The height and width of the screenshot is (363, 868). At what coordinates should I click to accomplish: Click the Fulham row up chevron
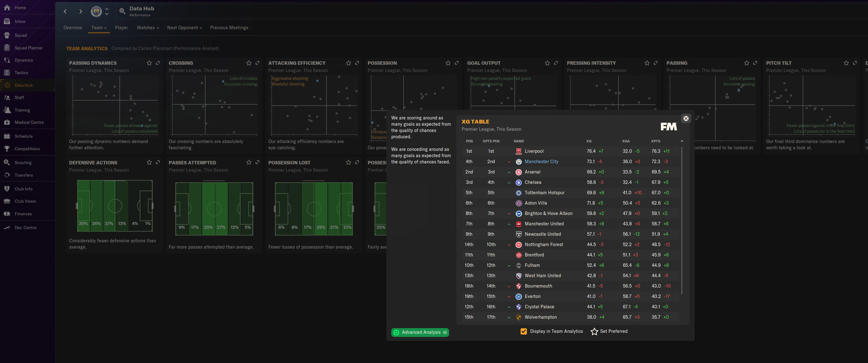tap(509, 266)
